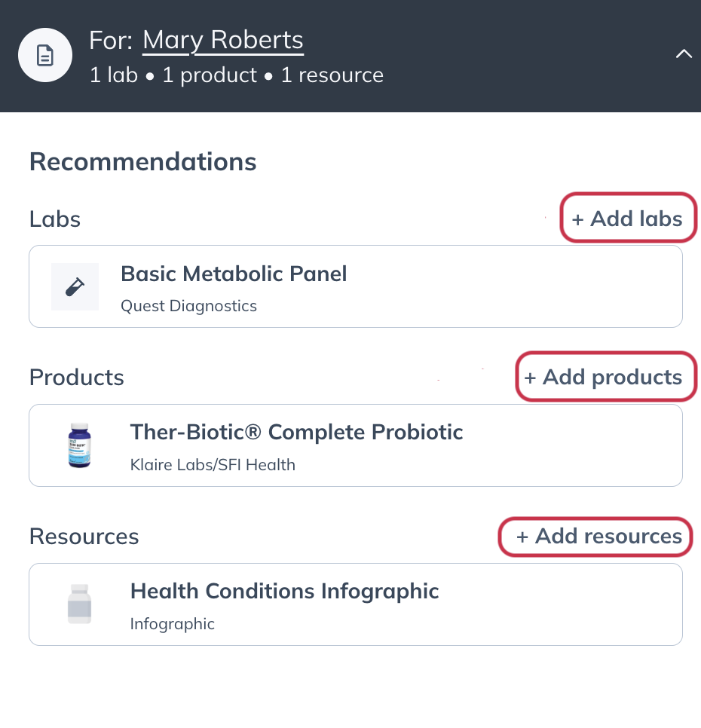Screen dimensions: 701x728
Task: Click the Ther-Biotic probiotic bottle image
Action: tap(79, 445)
